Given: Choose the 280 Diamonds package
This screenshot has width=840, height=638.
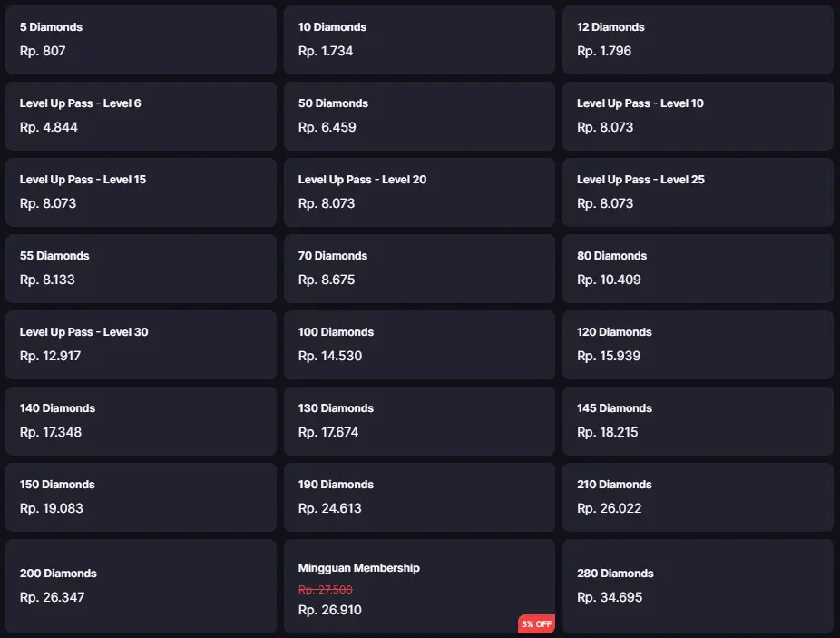Looking at the screenshot, I should click(698, 586).
